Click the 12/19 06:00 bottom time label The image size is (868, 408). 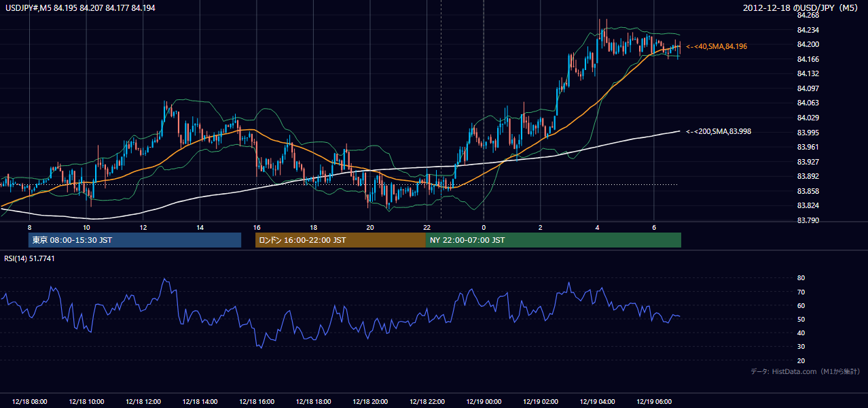pos(653,402)
